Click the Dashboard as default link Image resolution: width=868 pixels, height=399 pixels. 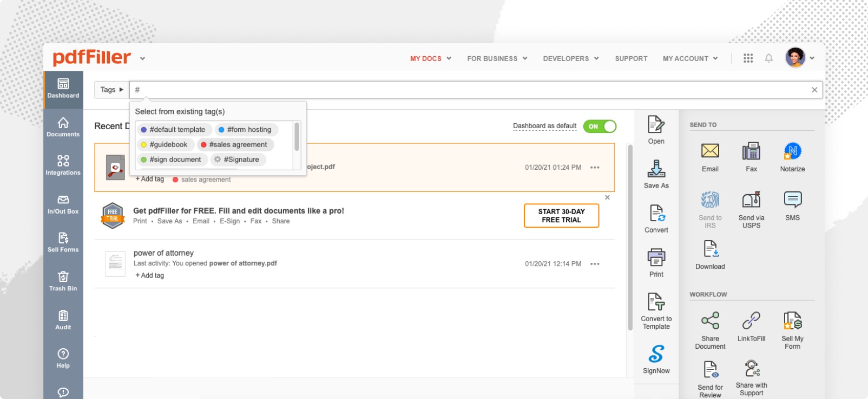tap(544, 126)
